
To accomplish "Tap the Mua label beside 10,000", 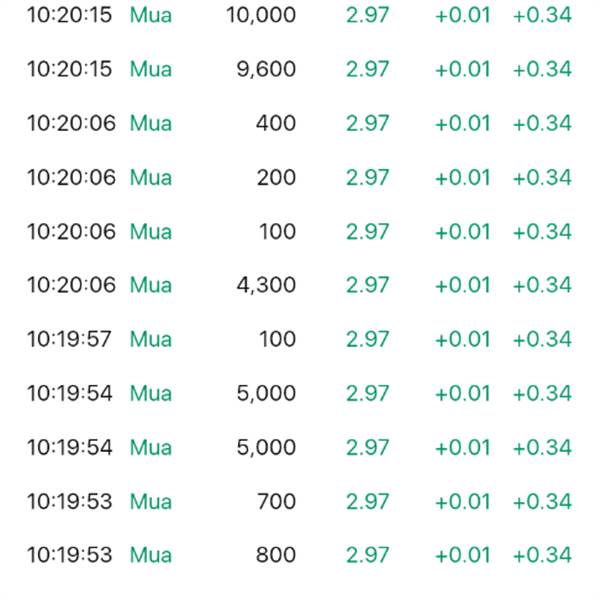I will (151, 15).
